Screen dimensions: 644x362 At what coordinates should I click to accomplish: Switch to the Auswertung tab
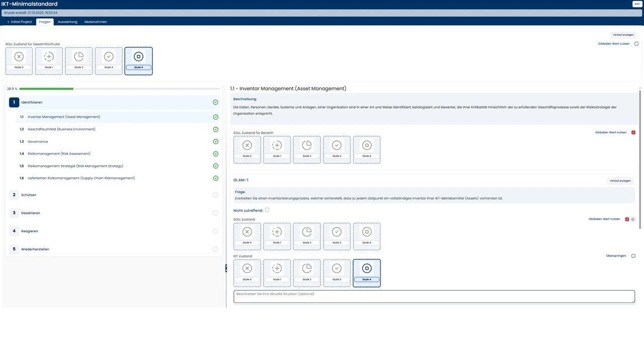click(x=67, y=22)
